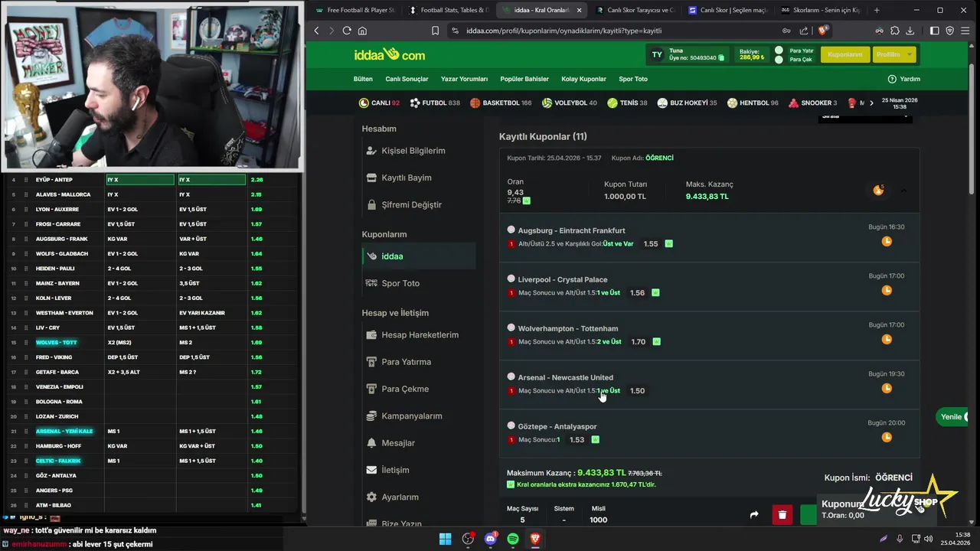Open Discord from the taskbar
Screen dimensions: 980x551
coord(491,539)
